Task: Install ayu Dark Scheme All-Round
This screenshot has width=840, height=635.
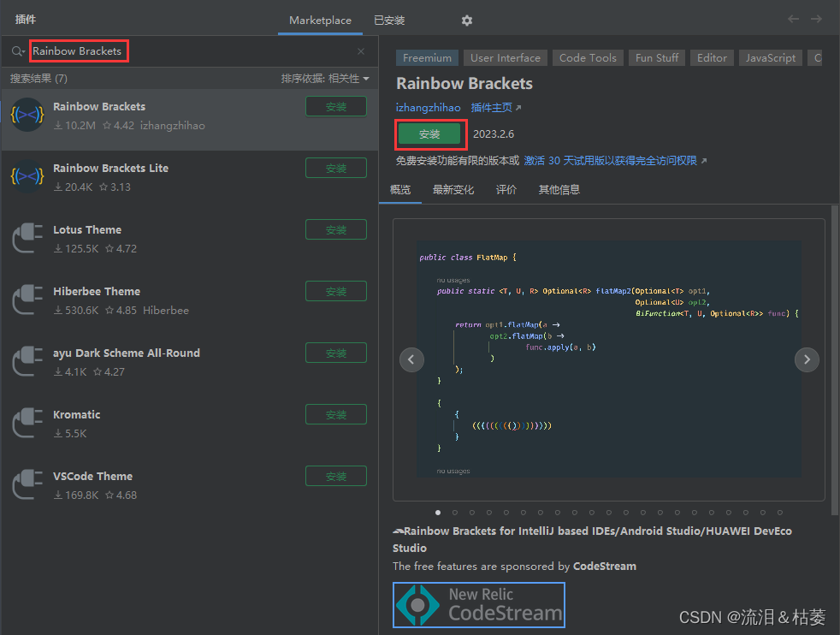Action: (x=336, y=353)
